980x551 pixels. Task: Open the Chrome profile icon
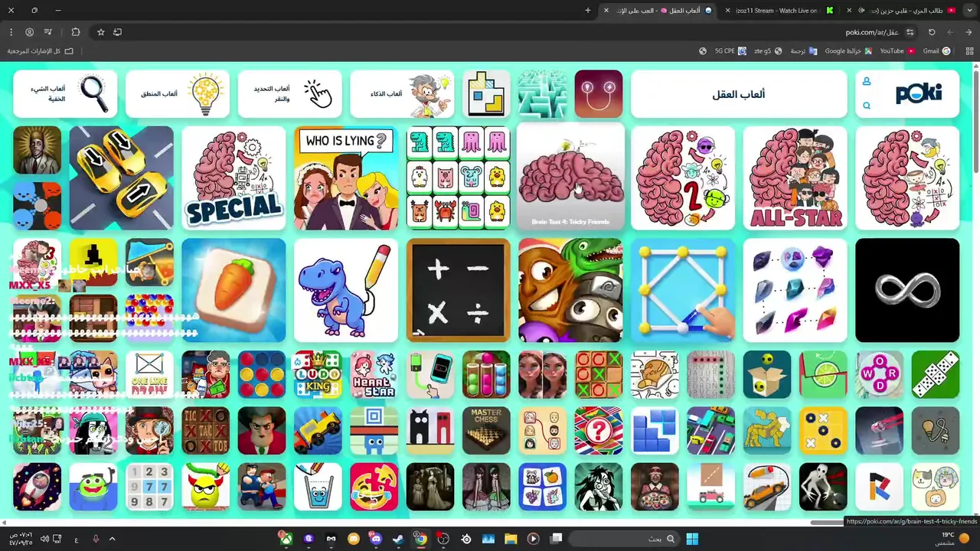29,32
